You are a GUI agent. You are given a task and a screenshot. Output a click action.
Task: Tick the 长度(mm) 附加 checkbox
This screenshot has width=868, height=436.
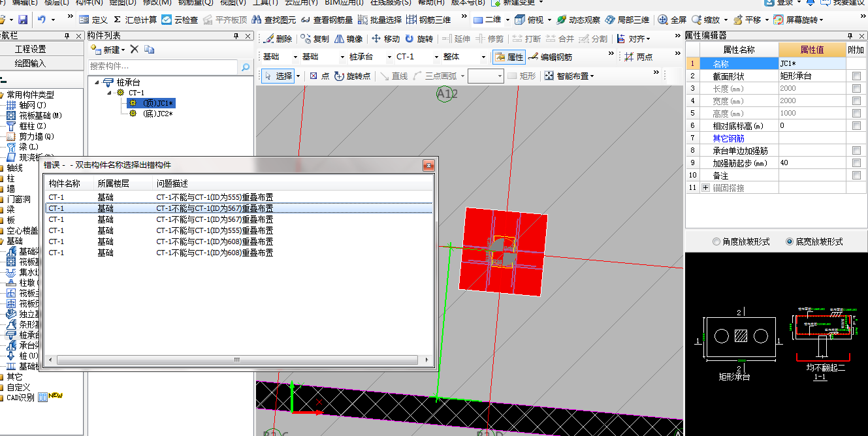coord(856,88)
